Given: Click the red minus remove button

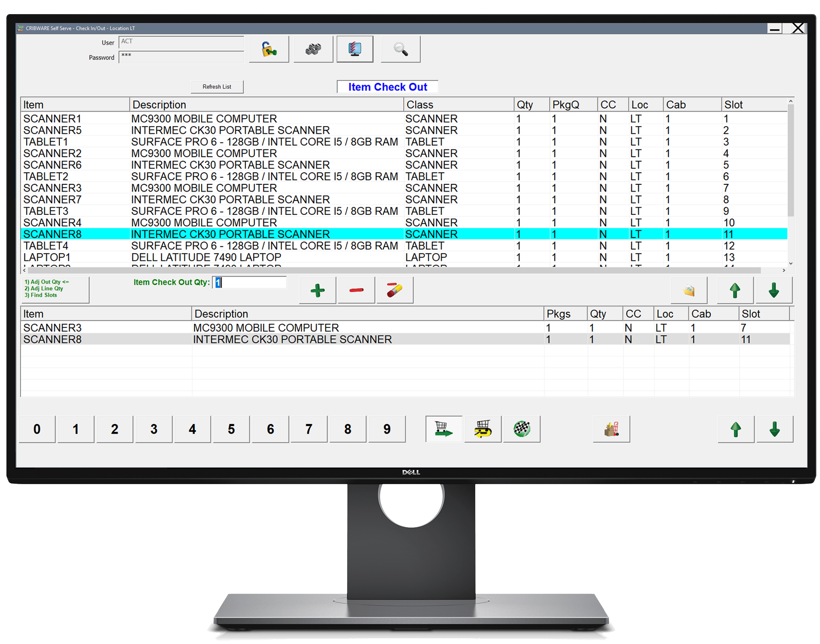Looking at the screenshot, I should 356,291.
